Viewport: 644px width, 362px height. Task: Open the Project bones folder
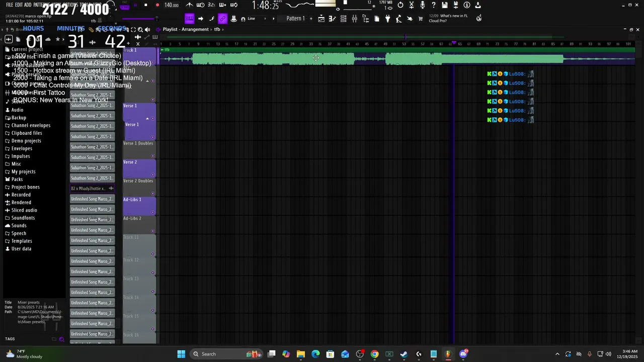pyautogui.click(x=25, y=187)
